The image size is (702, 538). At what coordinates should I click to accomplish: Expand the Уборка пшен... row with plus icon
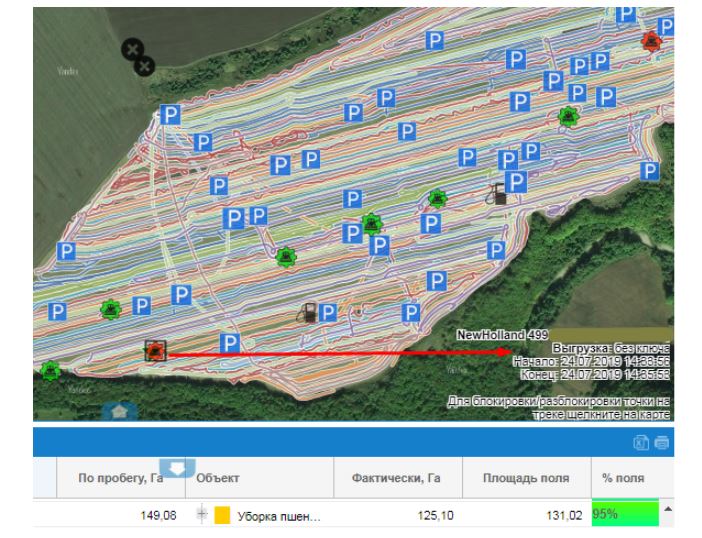(202, 514)
